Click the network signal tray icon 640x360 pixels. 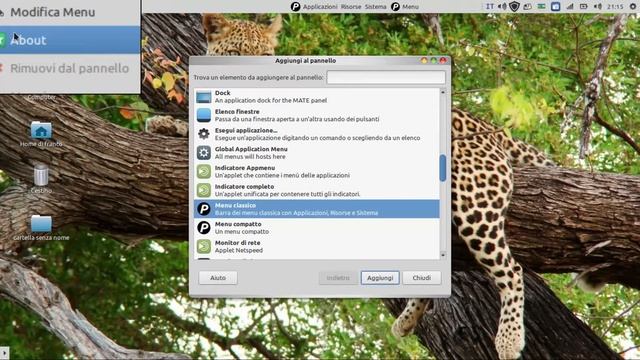[x=570, y=7]
